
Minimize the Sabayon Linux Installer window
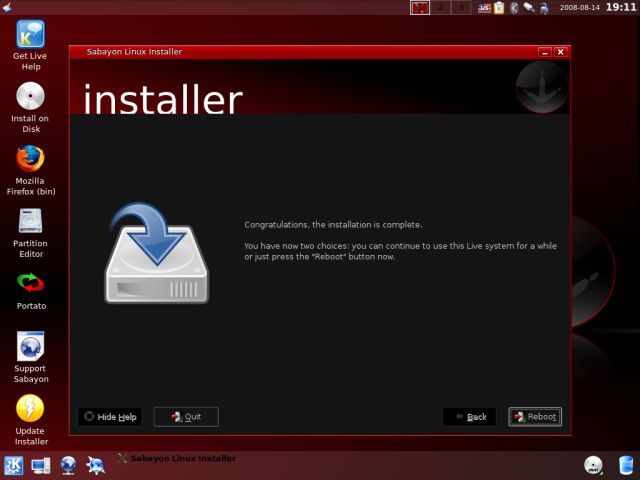coord(544,52)
